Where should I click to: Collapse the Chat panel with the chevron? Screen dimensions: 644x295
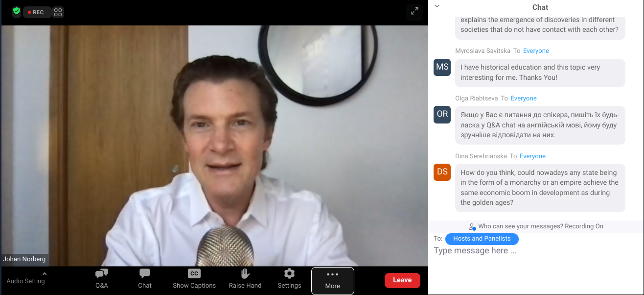point(437,6)
